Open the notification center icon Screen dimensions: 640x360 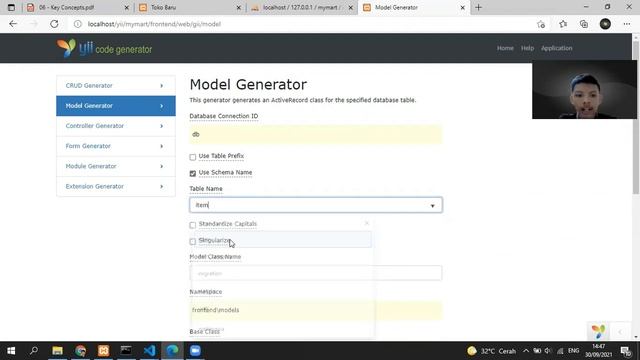pos(626,351)
